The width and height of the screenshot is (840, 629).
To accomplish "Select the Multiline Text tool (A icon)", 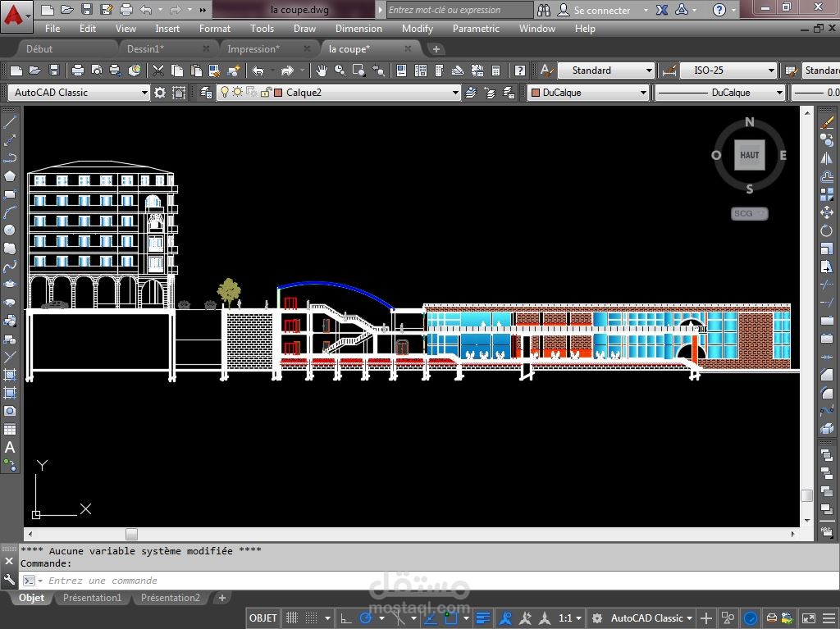I will click(x=10, y=448).
